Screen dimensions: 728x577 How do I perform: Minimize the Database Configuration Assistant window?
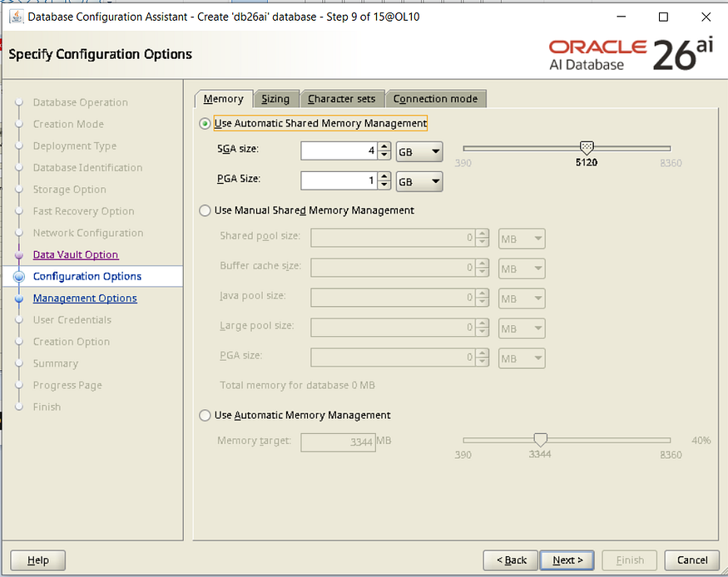pos(622,17)
